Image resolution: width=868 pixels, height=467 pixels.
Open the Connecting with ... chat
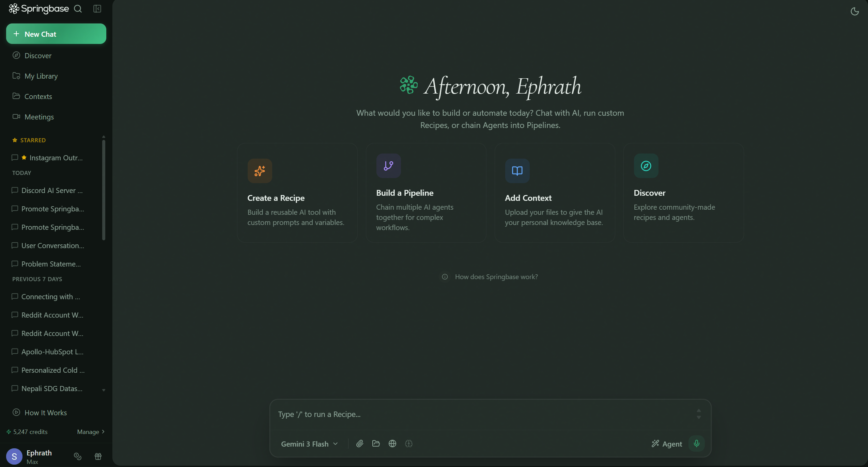[x=53, y=296]
